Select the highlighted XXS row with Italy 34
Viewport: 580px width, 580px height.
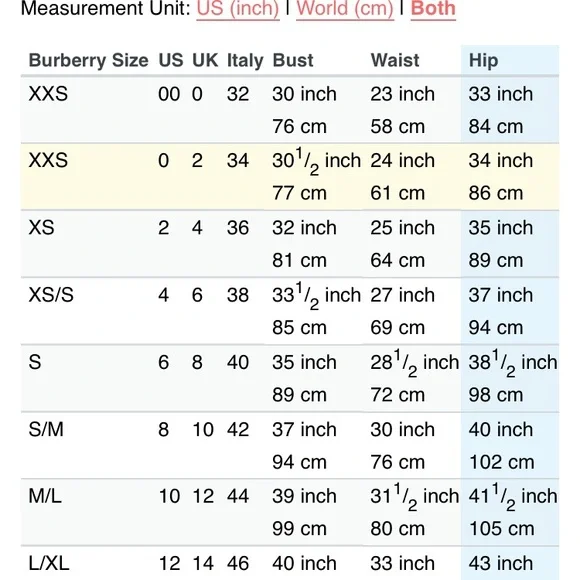point(290,177)
